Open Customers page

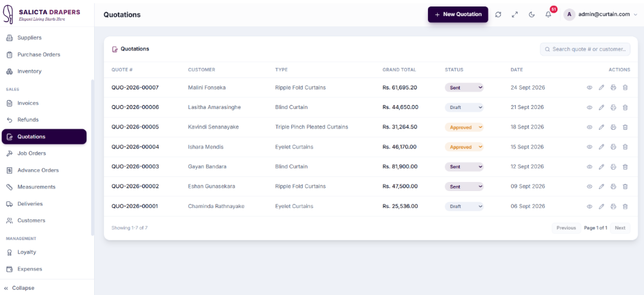[x=44, y=221]
